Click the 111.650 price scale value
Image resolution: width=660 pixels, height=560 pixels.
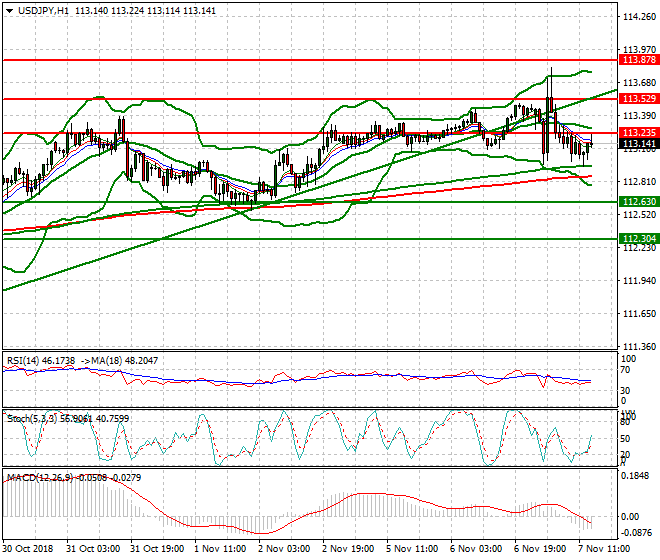(639, 314)
